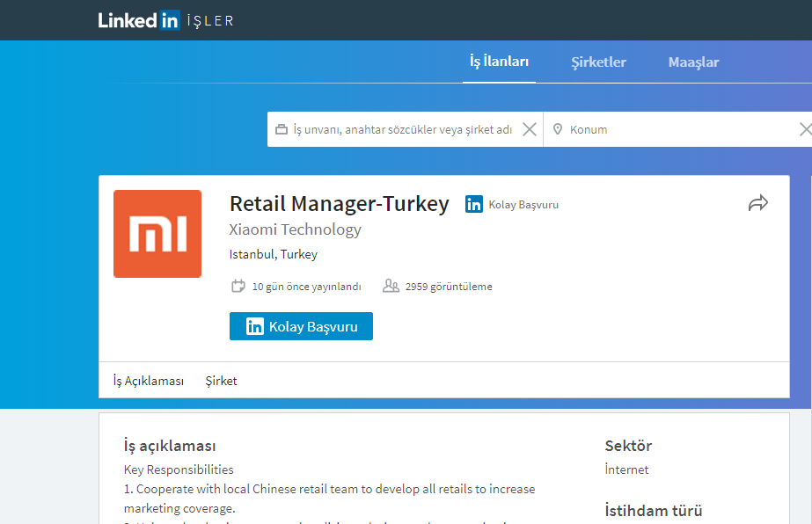Share this job using the arrow icon
Viewport: 812px width, 524px height.
click(x=757, y=203)
